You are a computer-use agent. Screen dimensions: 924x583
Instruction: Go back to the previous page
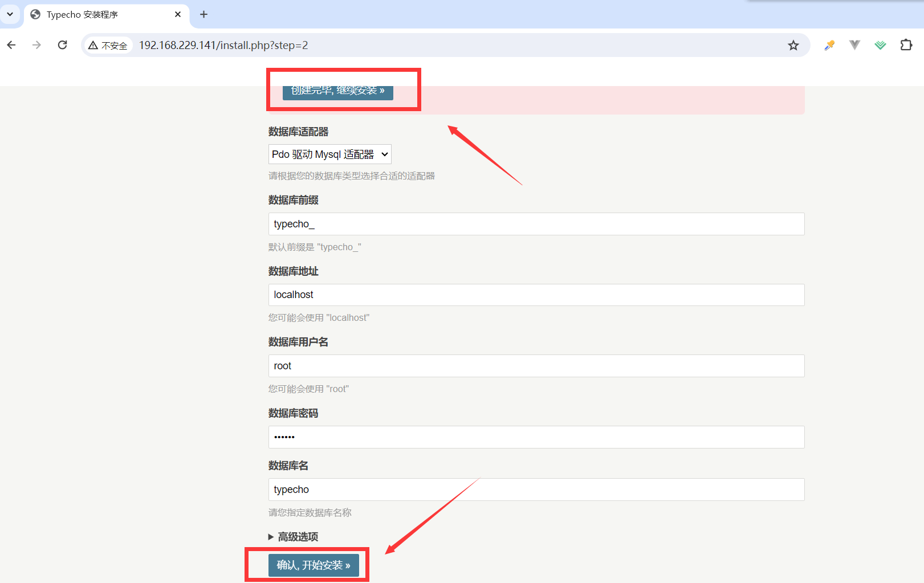pyautogui.click(x=11, y=45)
